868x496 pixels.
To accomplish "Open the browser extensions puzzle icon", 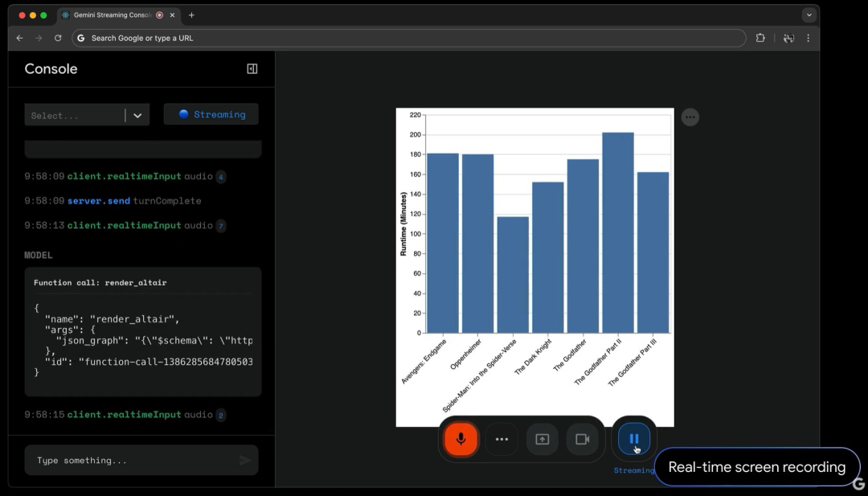I will (760, 38).
